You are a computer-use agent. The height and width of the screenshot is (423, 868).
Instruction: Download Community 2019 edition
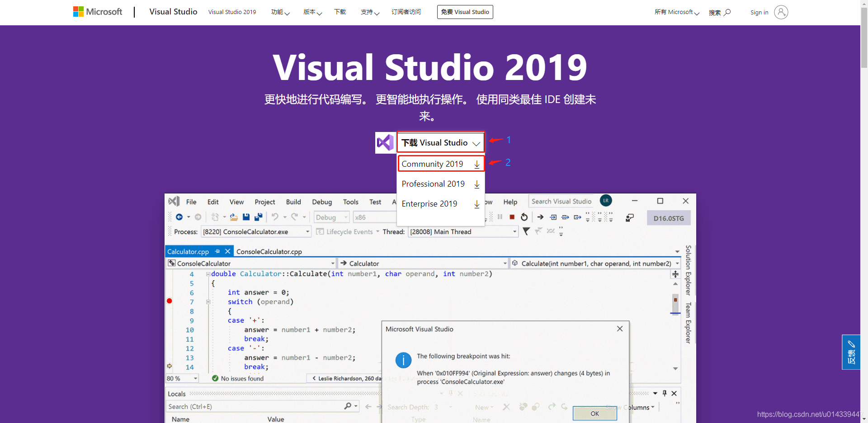coord(441,164)
